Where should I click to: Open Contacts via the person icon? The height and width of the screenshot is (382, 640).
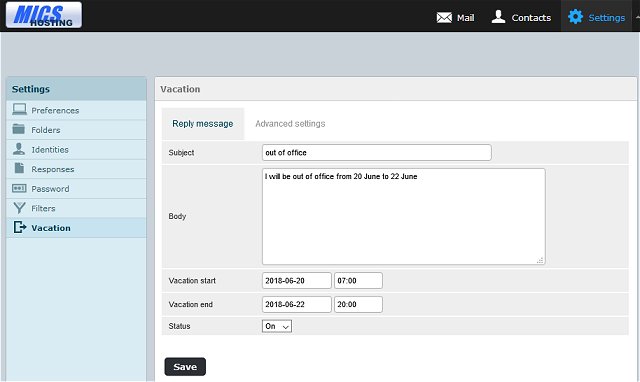498,17
